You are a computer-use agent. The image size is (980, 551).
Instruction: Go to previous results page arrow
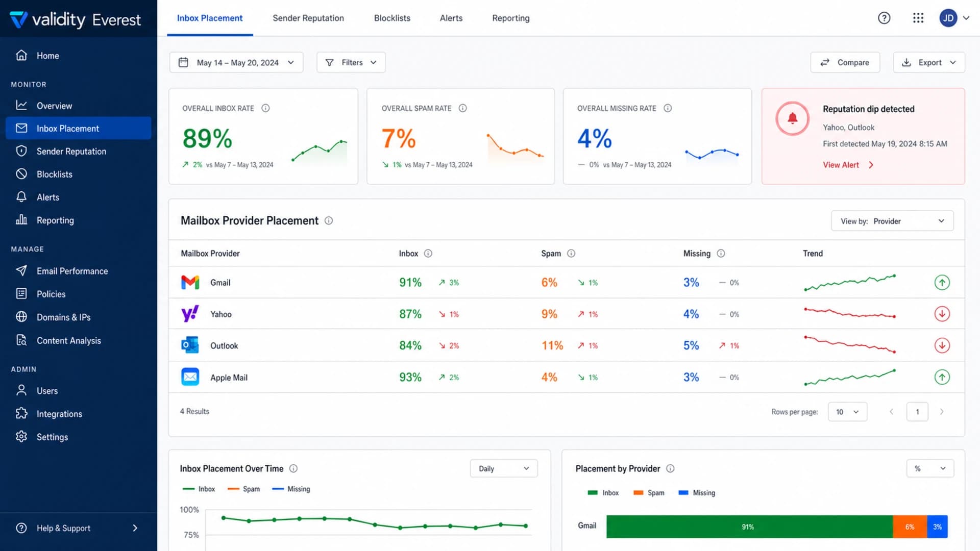pyautogui.click(x=891, y=412)
